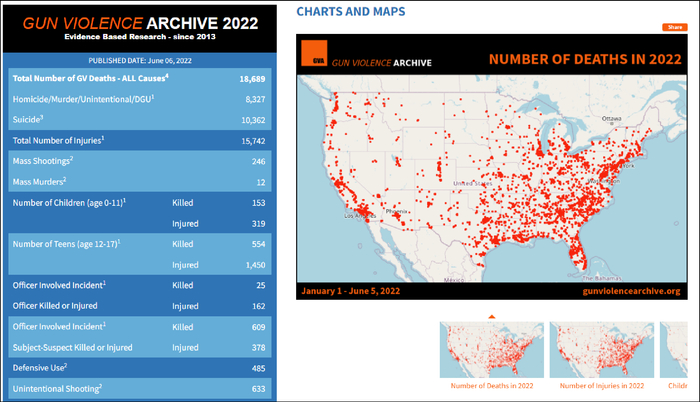The height and width of the screenshot is (402, 700).
Task: Click unintentional shooting value 633
Action: 258,389
